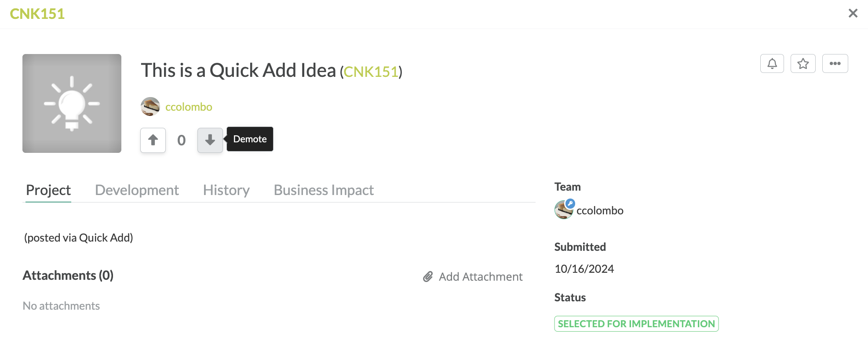Demote the idea with the down arrow
868x347 pixels.
[210, 140]
